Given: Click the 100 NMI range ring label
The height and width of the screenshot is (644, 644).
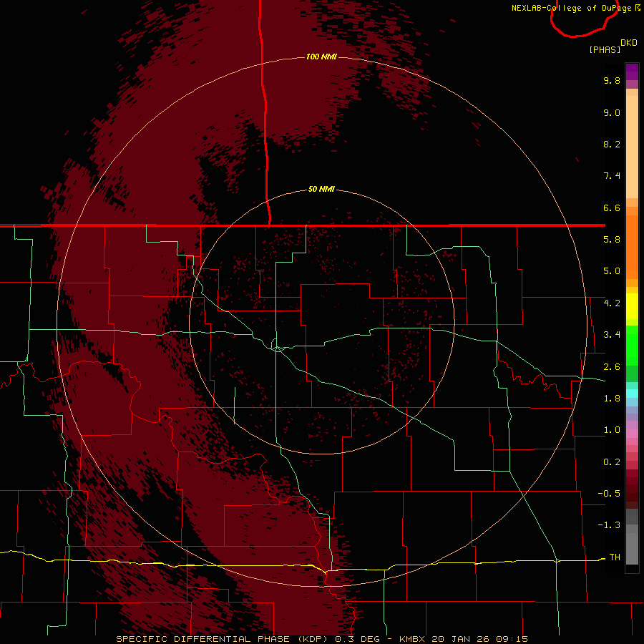Looking at the screenshot, I should point(321,57).
